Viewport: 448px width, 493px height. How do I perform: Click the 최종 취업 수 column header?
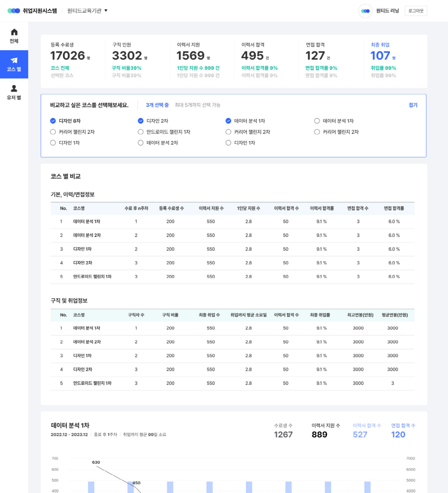[209, 315]
